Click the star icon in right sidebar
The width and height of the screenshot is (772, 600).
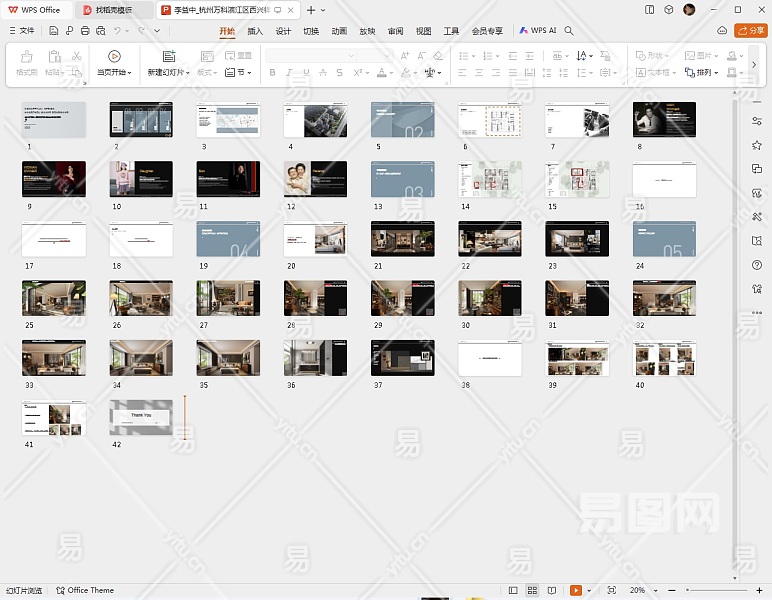[x=757, y=145]
